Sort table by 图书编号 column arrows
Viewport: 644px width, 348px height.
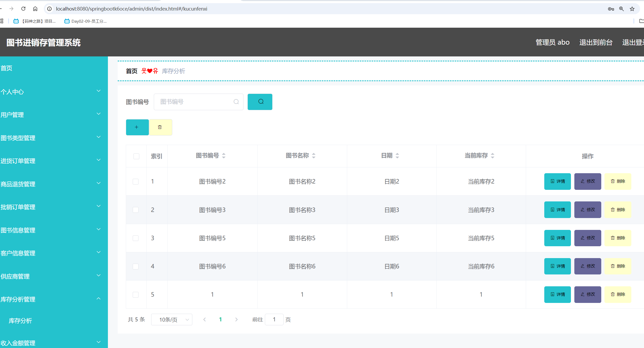click(224, 156)
